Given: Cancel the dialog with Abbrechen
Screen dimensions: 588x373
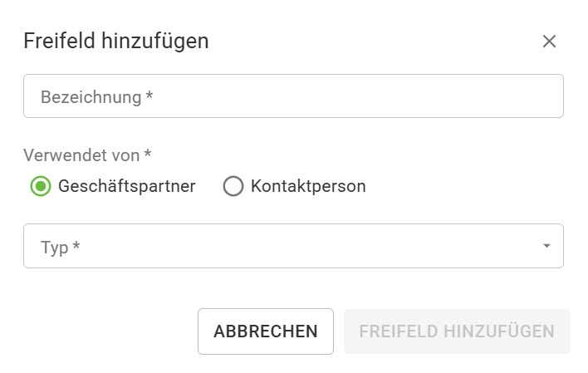Looking at the screenshot, I should 265,331.
